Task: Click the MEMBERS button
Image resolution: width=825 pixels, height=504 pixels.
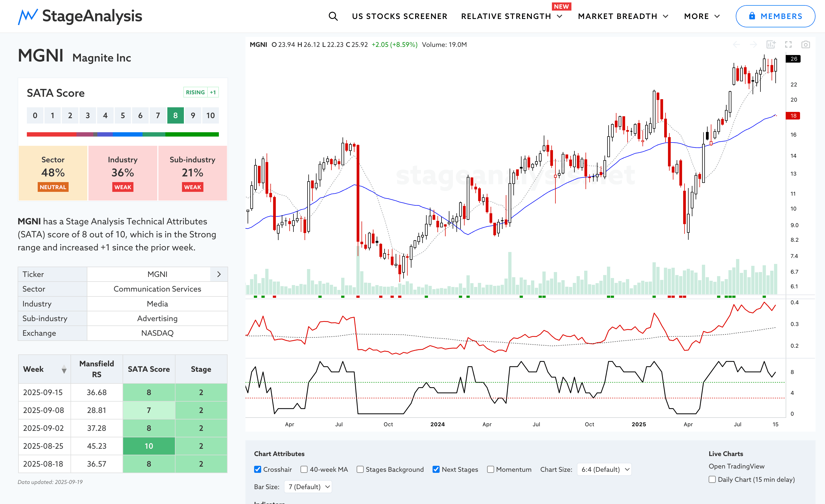Action: click(775, 16)
